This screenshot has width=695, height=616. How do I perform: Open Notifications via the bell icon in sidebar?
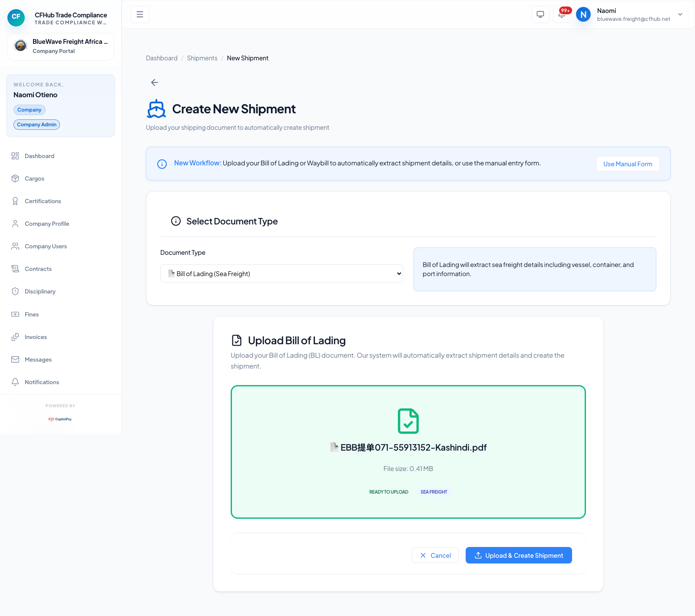click(x=16, y=382)
